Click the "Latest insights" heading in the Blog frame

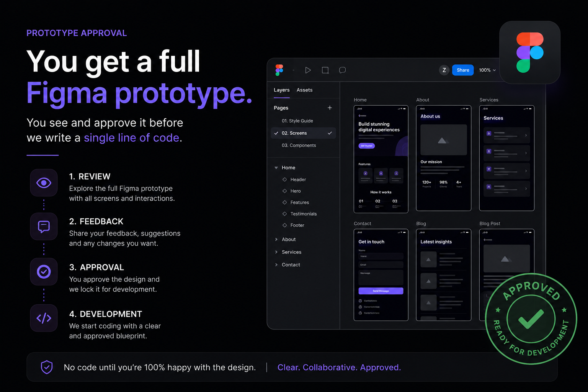[436, 242]
